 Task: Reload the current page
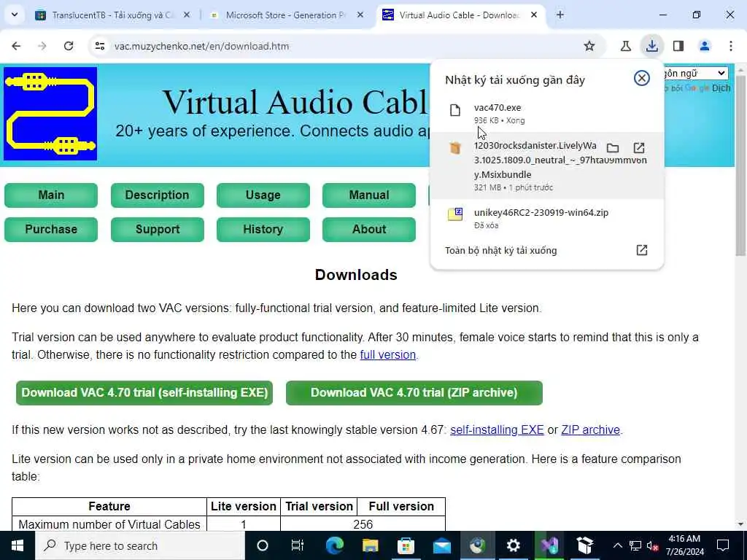click(x=69, y=46)
